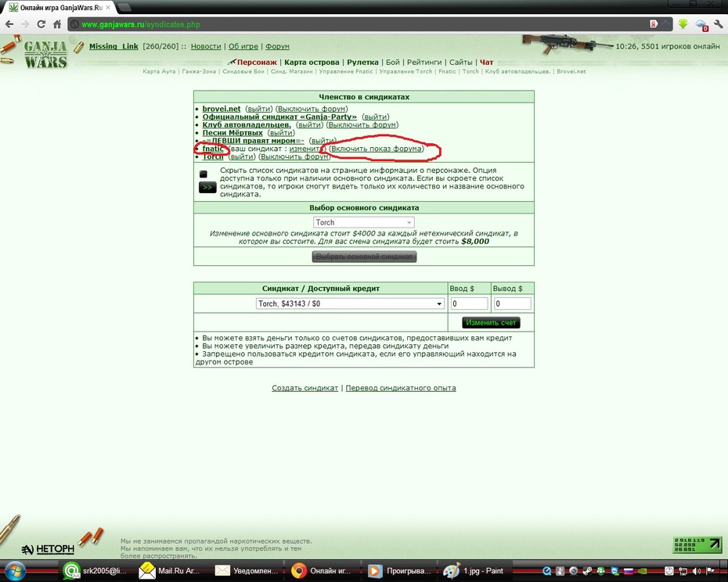
Task: Click the изменить link for fnatic syndicate
Action: 305,149
